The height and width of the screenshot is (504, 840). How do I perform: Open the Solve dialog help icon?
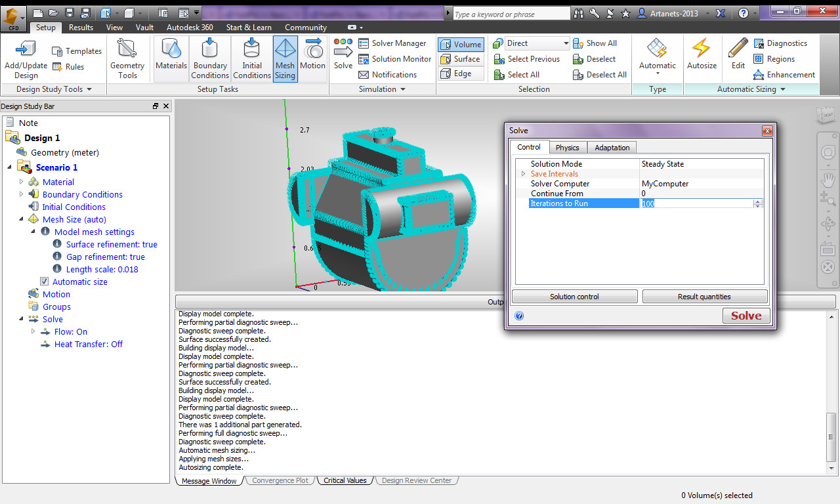(519, 316)
